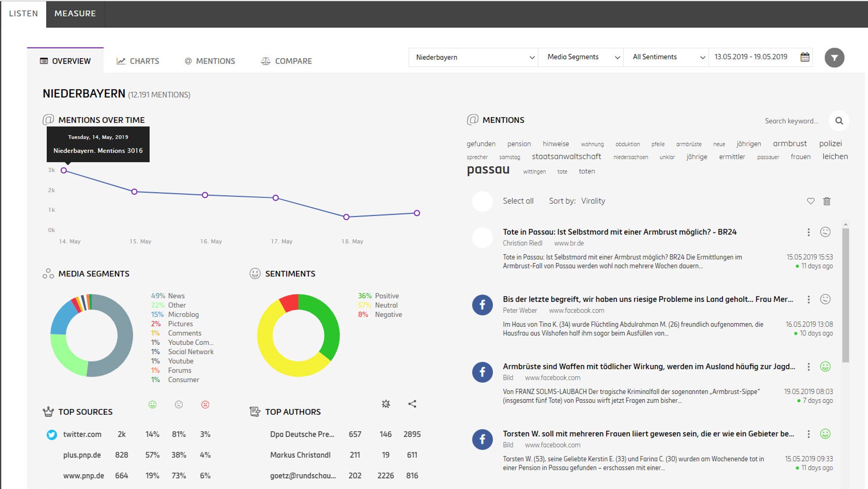This screenshot has width=868, height=489.
Task: Open three-dot menu for Torsten W. mention
Action: (809, 434)
